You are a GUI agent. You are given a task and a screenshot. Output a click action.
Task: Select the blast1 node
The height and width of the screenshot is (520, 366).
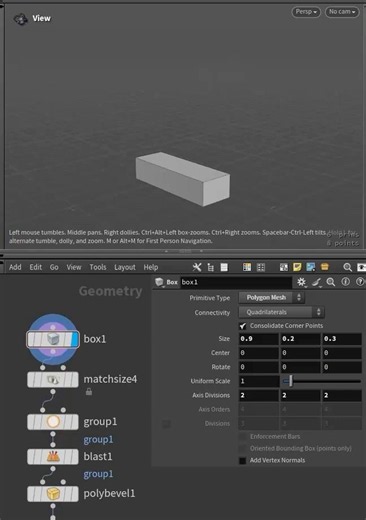pyautogui.click(x=53, y=457)
